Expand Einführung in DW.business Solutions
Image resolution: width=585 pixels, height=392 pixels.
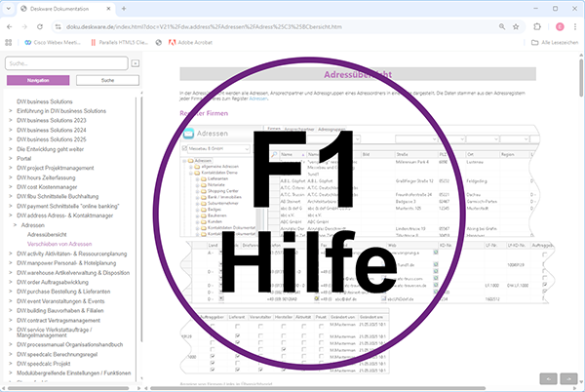click(x=11, y=111)
